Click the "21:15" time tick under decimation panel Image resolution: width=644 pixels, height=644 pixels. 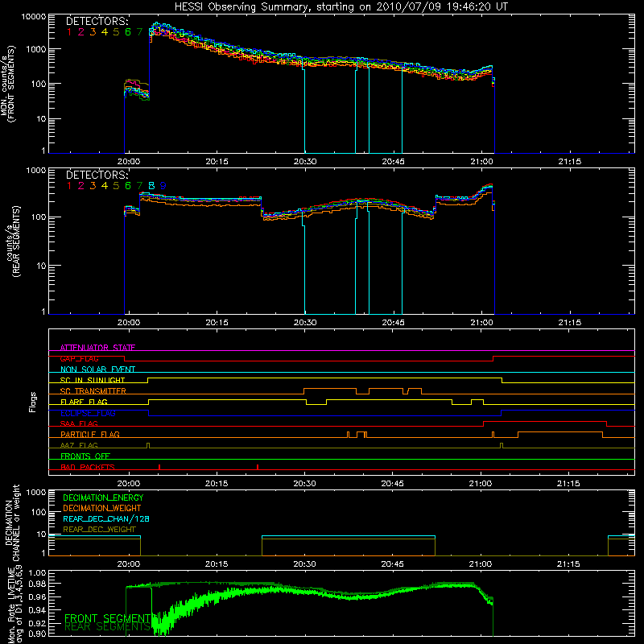coord(568,564)
